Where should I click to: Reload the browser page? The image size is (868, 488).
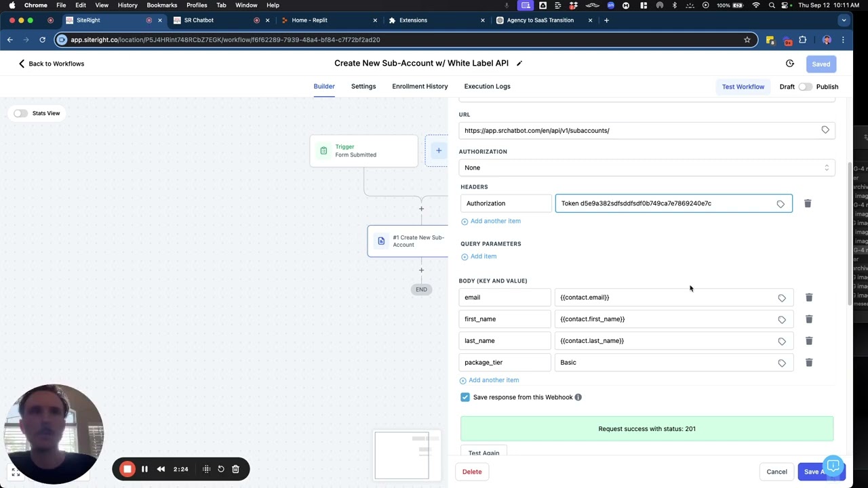[x=42, y=40]
